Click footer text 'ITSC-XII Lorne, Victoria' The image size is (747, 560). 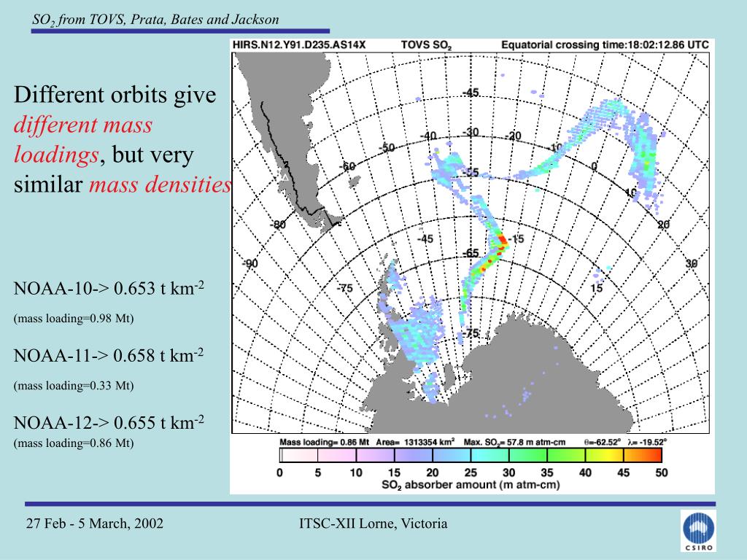[x=373, y=524]
